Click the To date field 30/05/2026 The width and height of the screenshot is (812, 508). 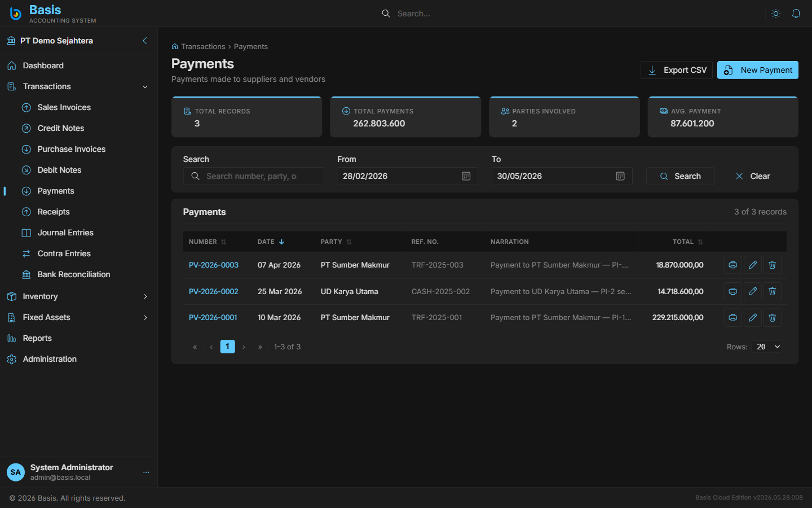[562, 176]
